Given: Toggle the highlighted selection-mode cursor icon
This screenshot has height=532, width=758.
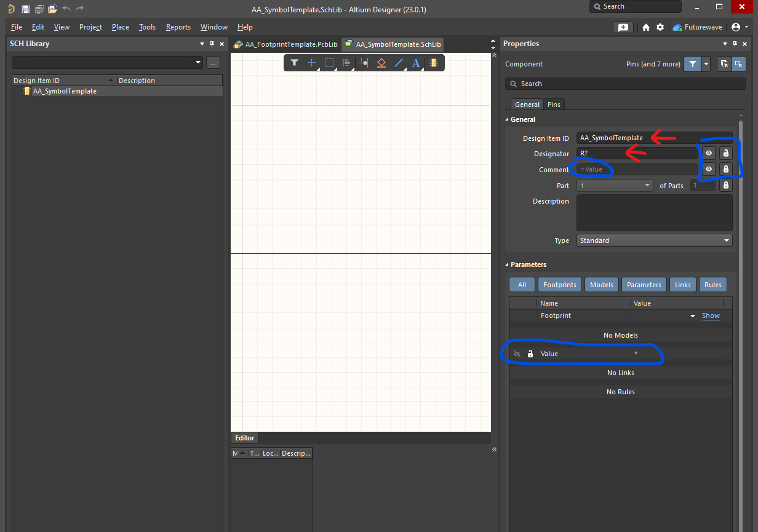Looking at the screenshot, I should point(739,64).
